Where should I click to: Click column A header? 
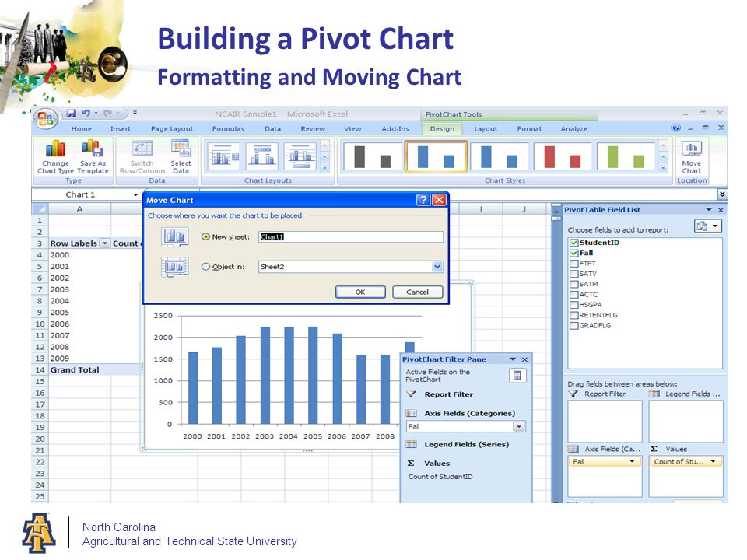pyautogui.click(x=79, y=209)
